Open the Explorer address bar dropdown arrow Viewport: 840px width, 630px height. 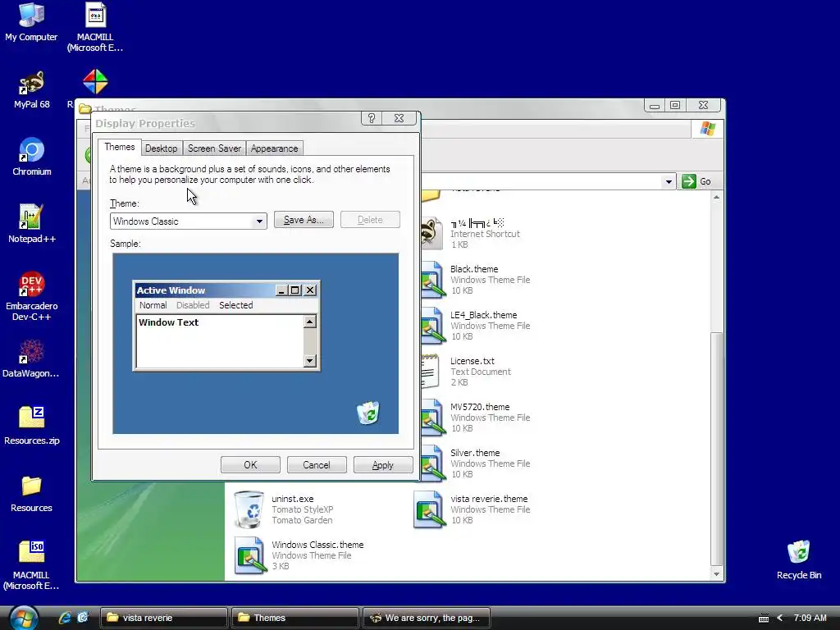[669, 181]
